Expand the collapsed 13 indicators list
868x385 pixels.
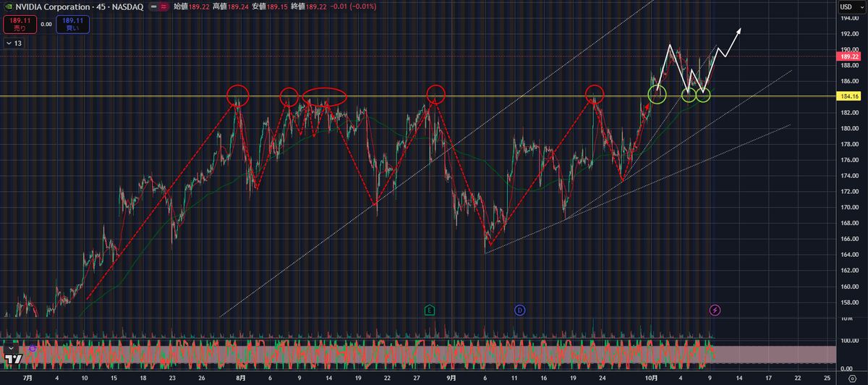(13, 43)
